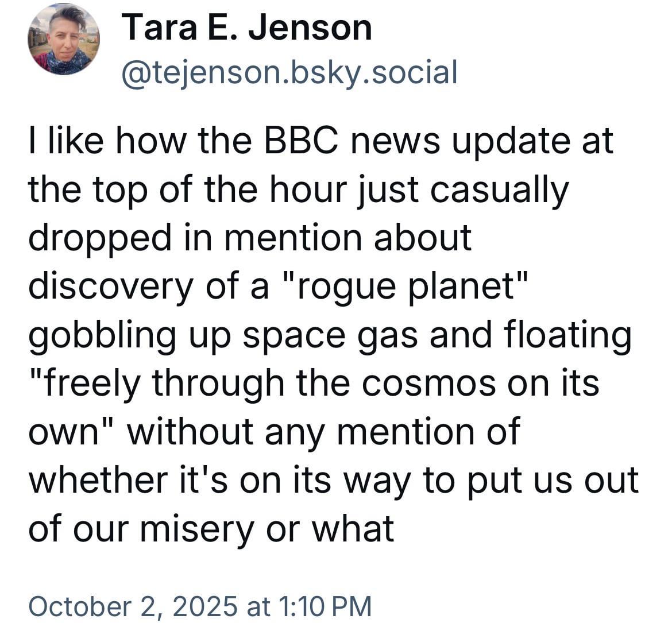Click the phrase "dropped in mention about"
This screenshot has width=672, height=623.
[250, 237]
